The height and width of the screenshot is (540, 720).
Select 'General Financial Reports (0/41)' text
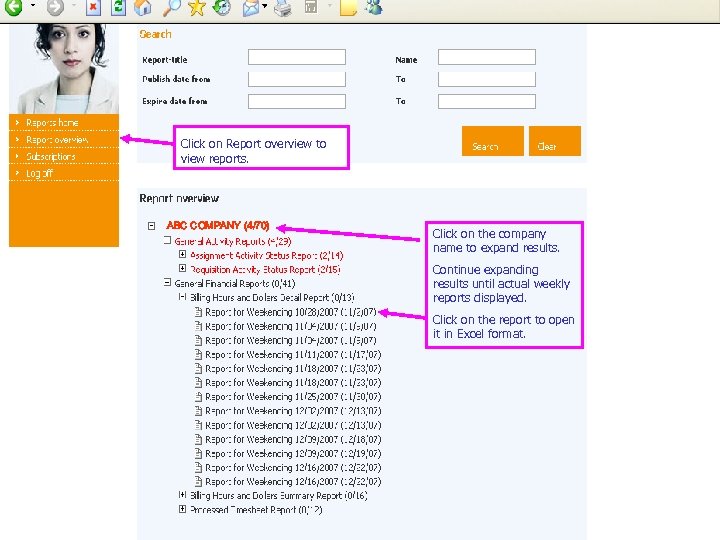pos(235,284)
